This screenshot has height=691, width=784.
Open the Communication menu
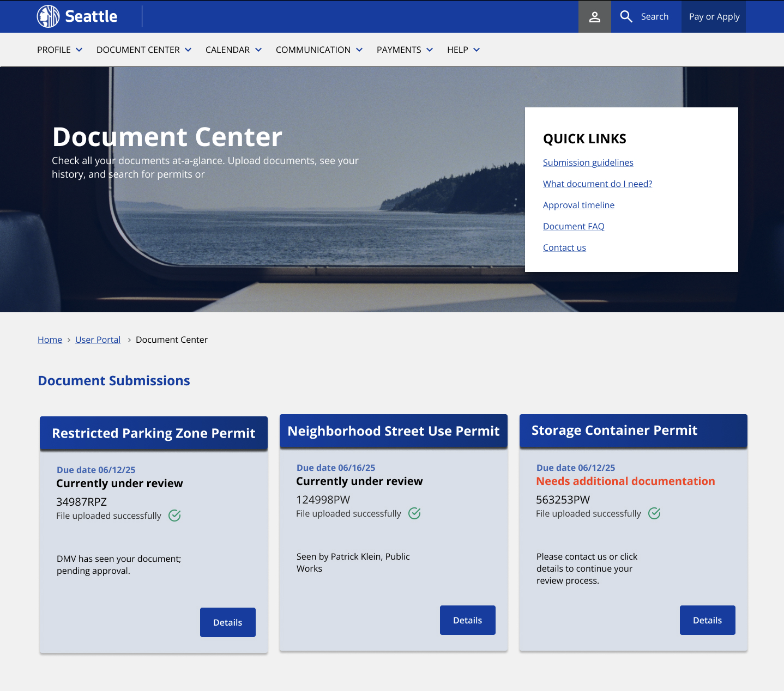click(319, 50)
